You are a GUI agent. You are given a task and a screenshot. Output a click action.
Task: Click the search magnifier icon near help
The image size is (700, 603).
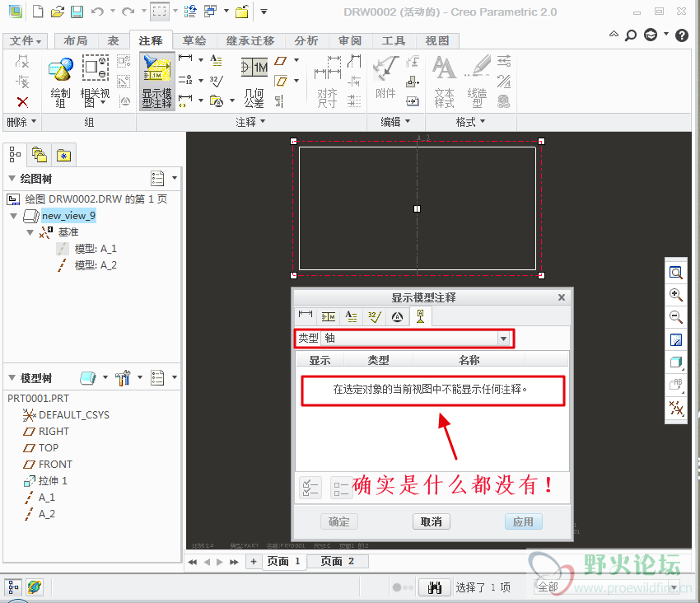(x=630, y=35)
